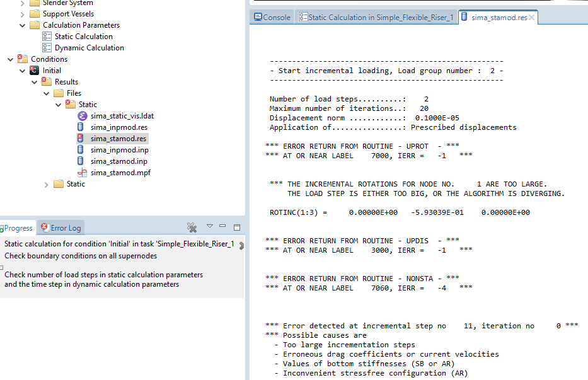Viewport: 588px width, 380px height.
Task: Collapse the Results folder node
Action: [x=35, y=82]
